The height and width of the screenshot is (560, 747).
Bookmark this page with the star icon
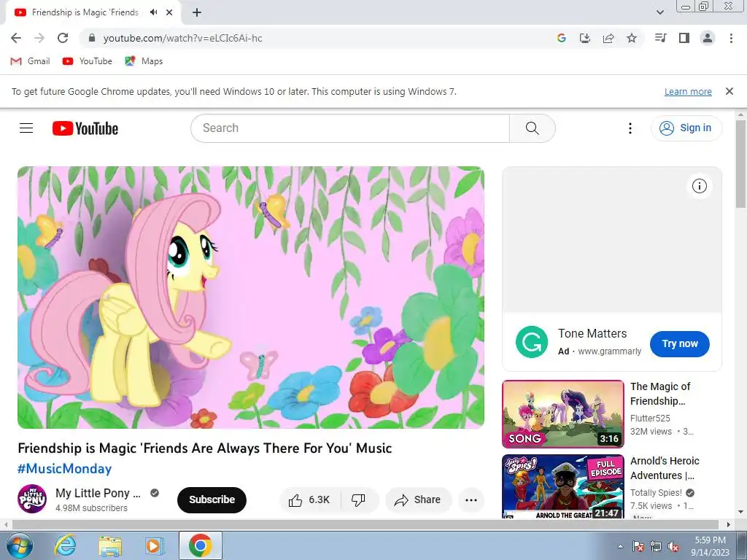tap(632, 38)
